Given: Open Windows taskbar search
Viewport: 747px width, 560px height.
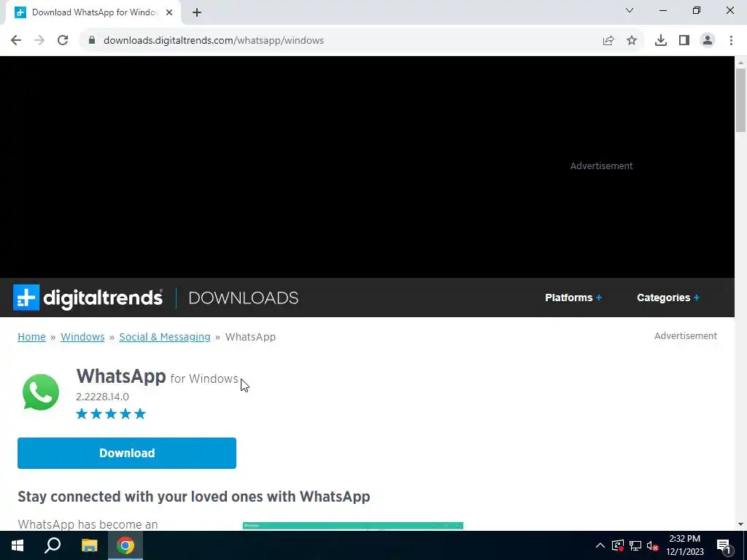Looking at the screenshot, I should tap(53, 545).
